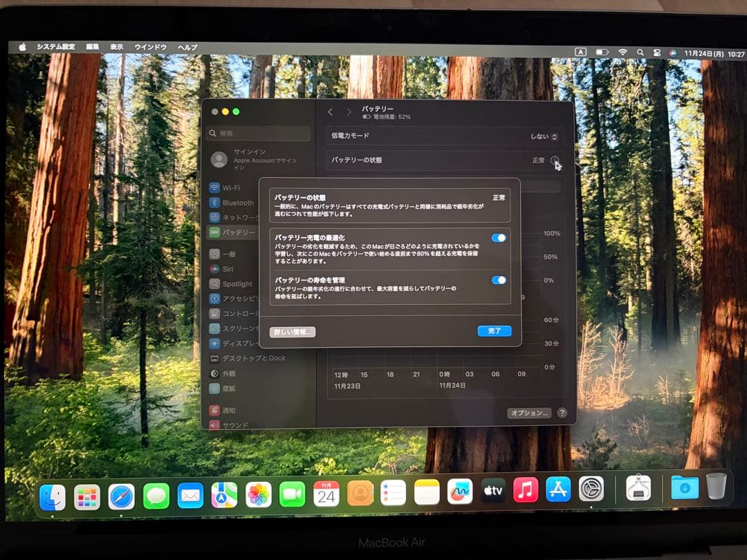Select Bluetooth in System Settings sidebar

point(235,202)
